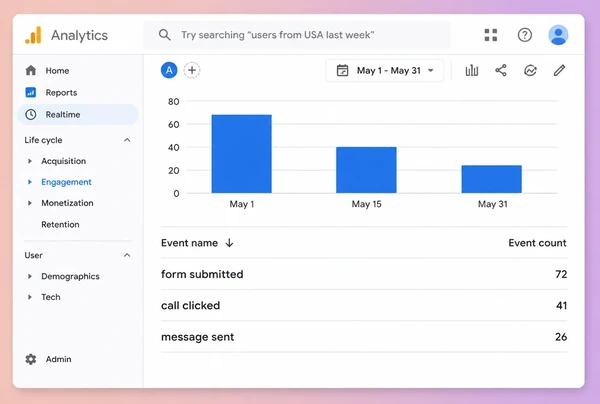Add a comparison with the plus icon
Viewport: 600px width, 404px height.
(192, 70)
